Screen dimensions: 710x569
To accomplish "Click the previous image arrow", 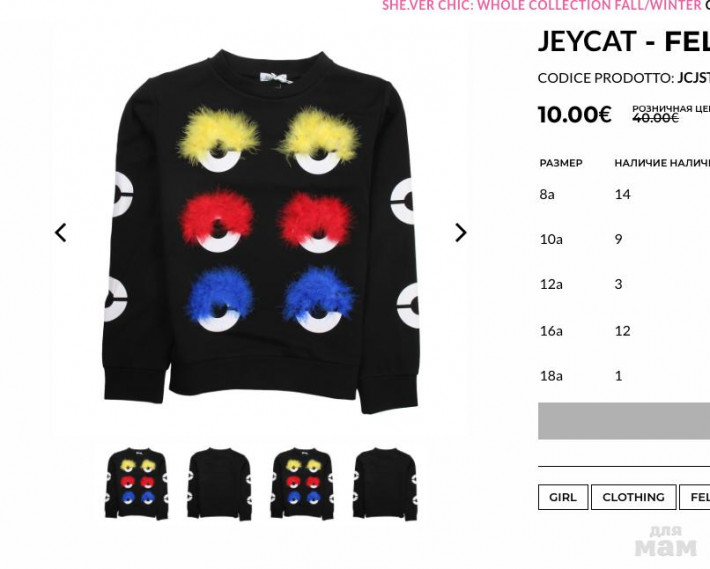I will coord(61,233).
